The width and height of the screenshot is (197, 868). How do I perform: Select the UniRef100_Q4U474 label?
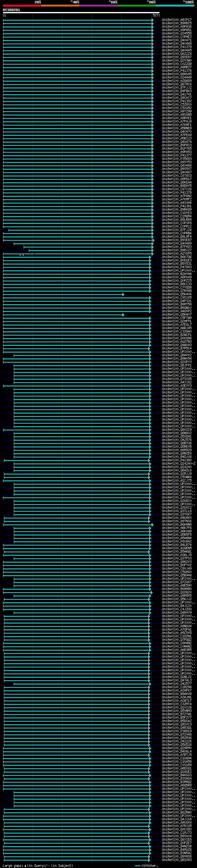click(x=177, y=142)
